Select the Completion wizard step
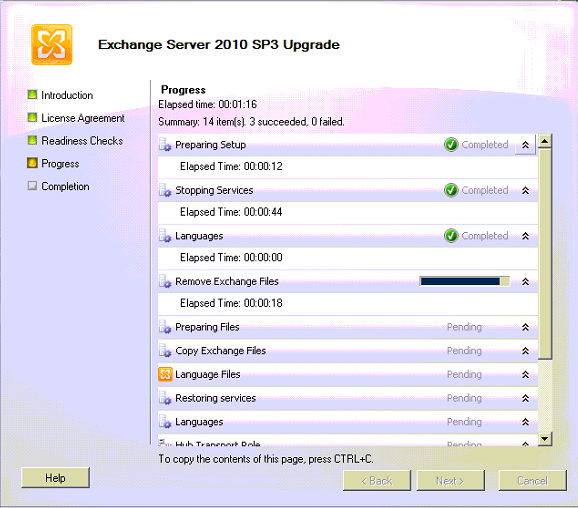578x508 pixels. pyautogui.click(x=65, y=186)
